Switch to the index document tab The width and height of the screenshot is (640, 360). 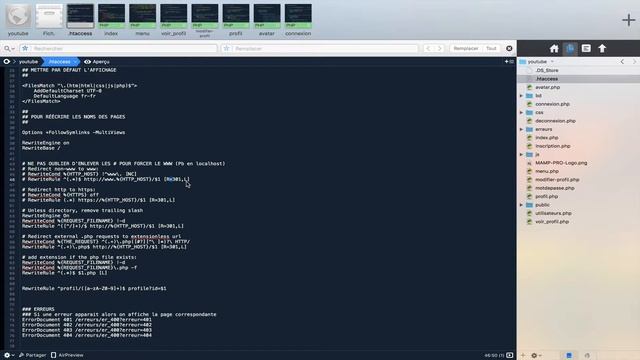(111, 20)
